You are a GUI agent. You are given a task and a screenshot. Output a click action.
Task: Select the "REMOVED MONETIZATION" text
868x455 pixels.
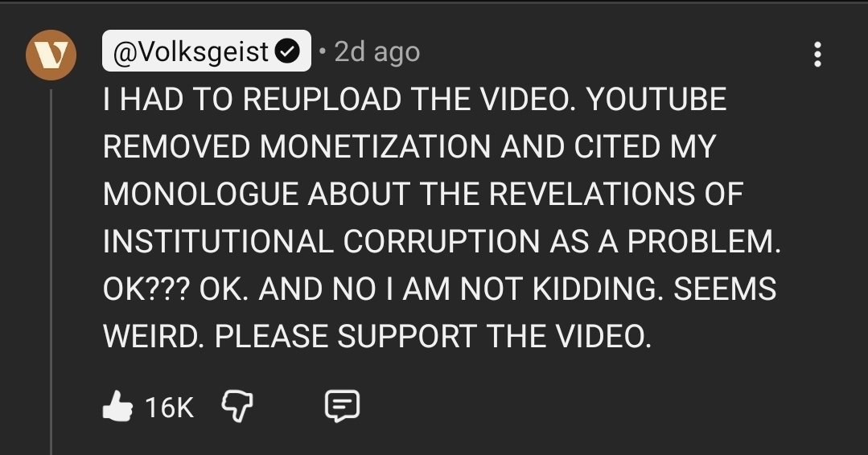click(x=296, y=147)
